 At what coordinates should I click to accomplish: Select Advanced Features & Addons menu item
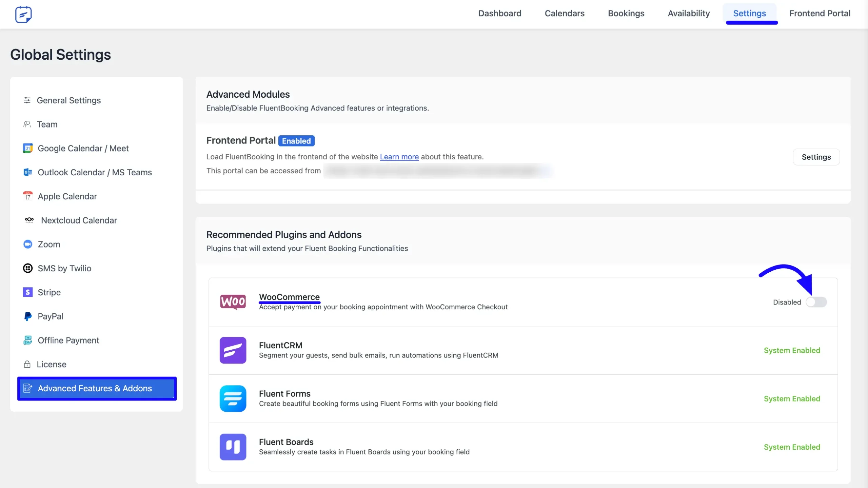(x=97, y=388)
